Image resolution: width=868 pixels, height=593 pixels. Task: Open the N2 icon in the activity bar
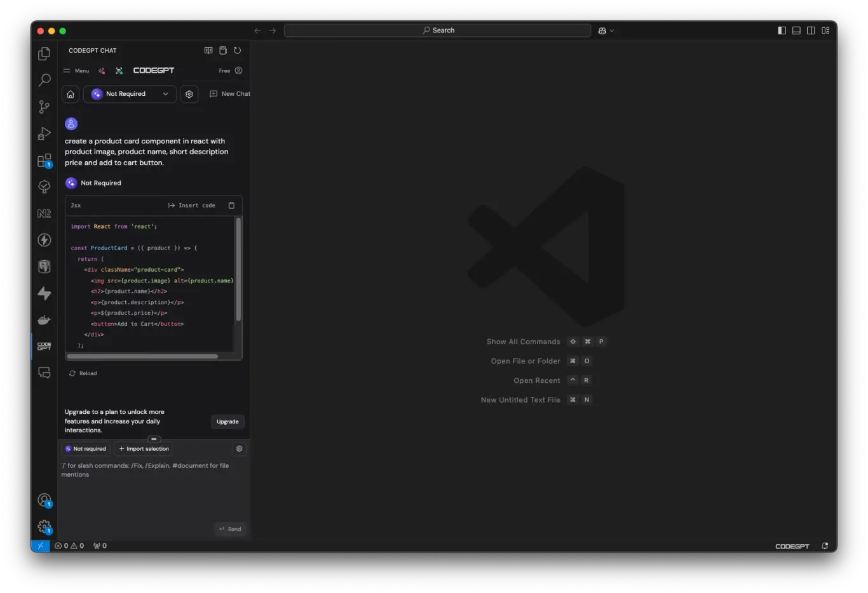click(x=44, y=213)
